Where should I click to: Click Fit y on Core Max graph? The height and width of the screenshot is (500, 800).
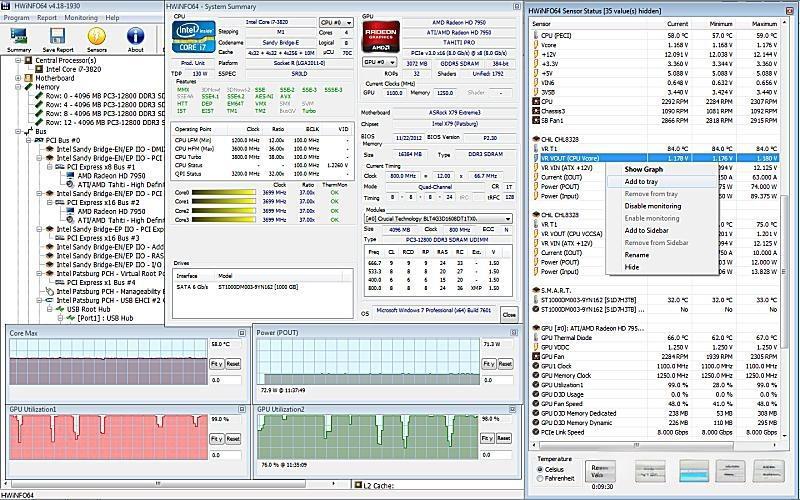tap(216, 364)
